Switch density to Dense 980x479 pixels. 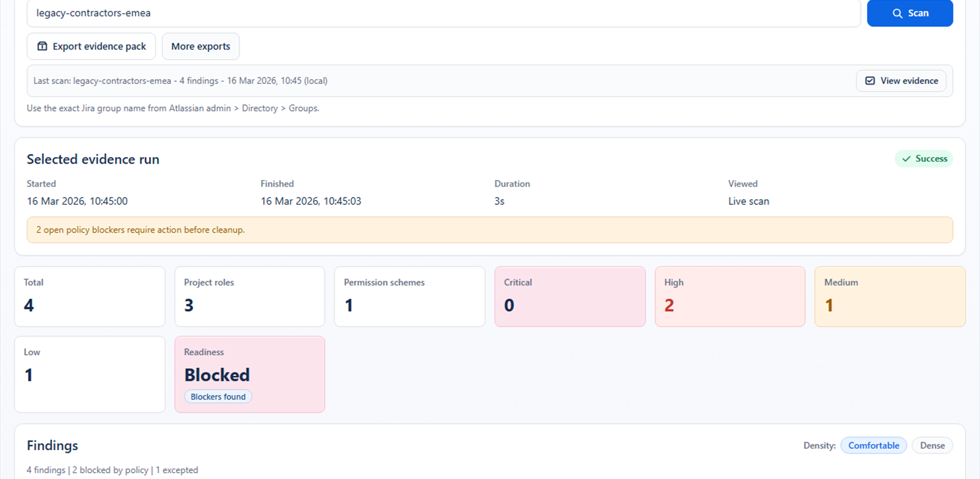pyautogui.click(x=932, y=445)
